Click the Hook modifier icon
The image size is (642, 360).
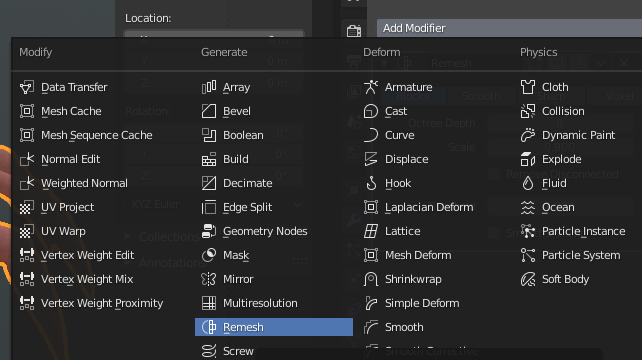tap(371, 183)
